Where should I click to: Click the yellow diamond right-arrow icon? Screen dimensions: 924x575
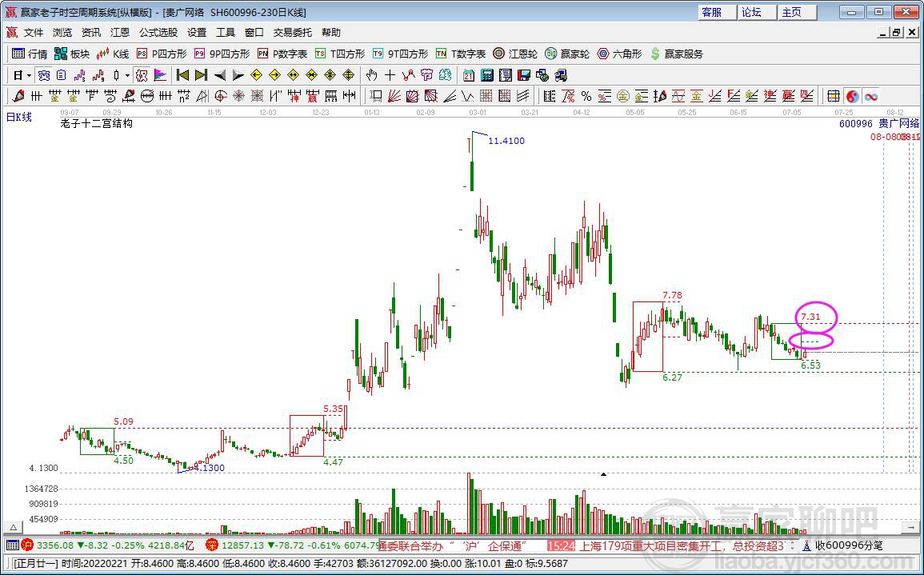tap(274, 75)
